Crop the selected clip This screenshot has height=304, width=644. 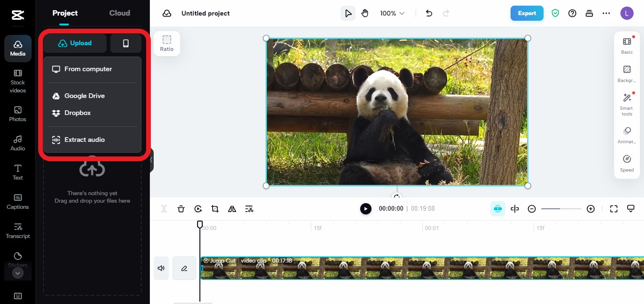click(215, 209)
